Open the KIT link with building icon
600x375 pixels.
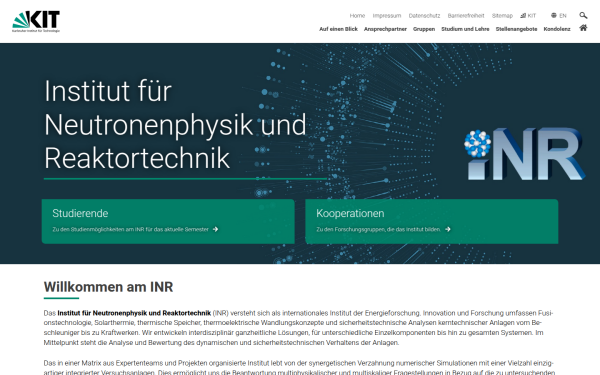[x=528, y=16]
